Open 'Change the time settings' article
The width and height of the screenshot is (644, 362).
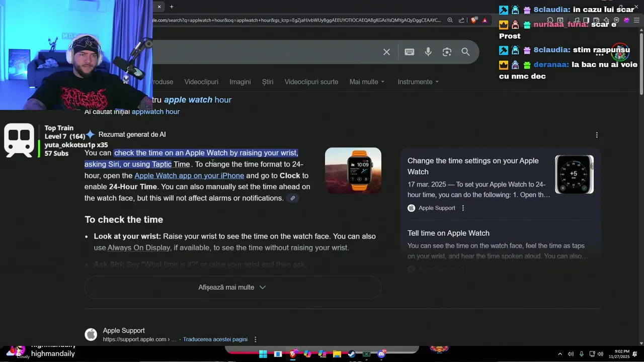pyautogui.click(x=473, y=166)
